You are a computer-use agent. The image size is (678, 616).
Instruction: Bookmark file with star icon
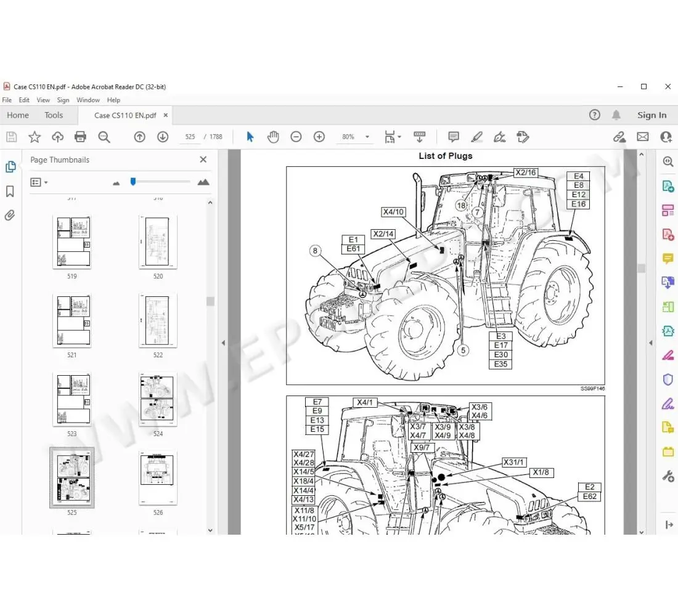point(35,137)
